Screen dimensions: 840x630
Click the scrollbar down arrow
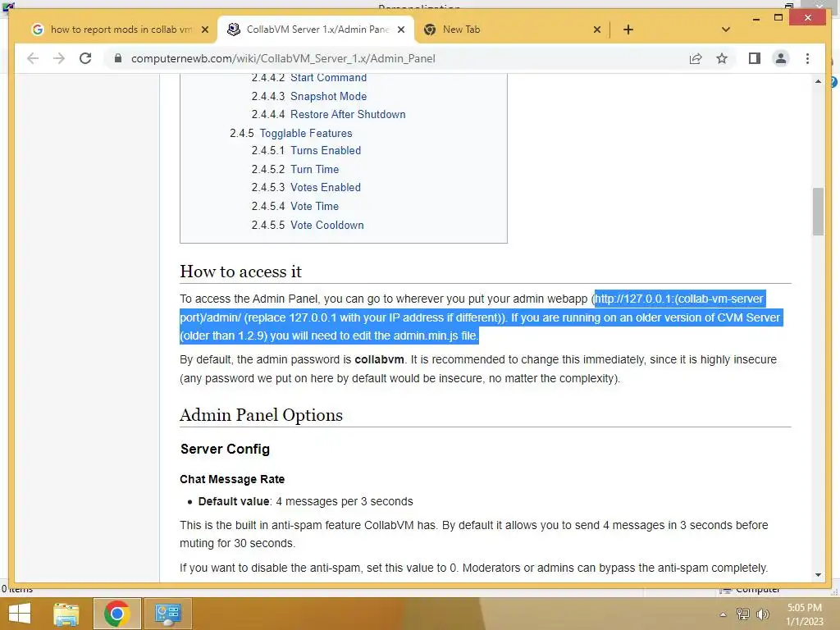(818, 575)
